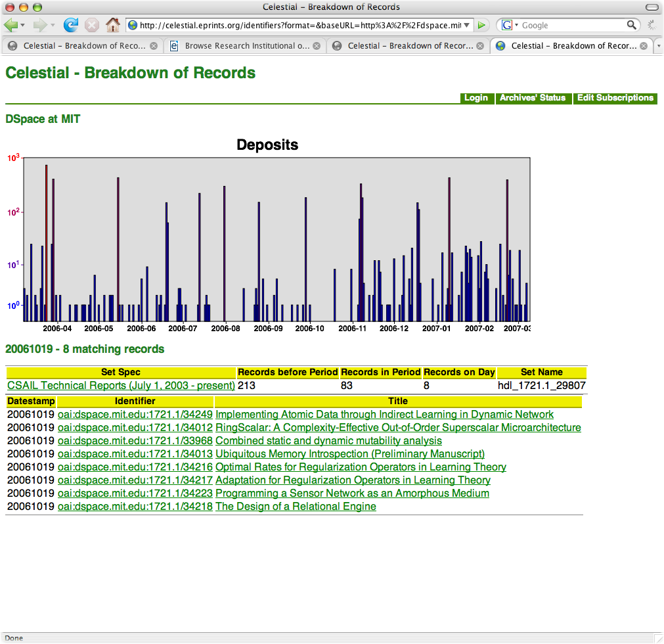The height and width of the screenshot is (644, 664).
Task: Open identifier oai:dspace.mit.edu:1721.1/34249
Action: point(135,415)
